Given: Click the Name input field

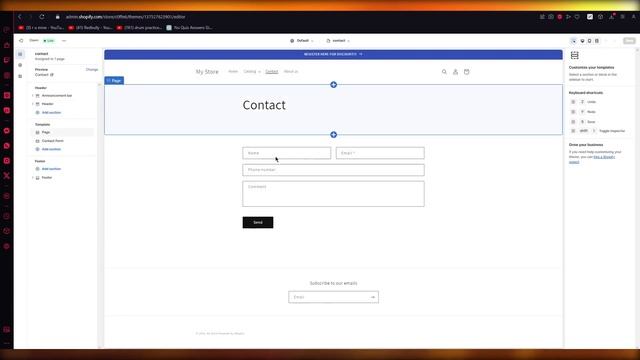Looking at the screenshot, I should point(287,153).
